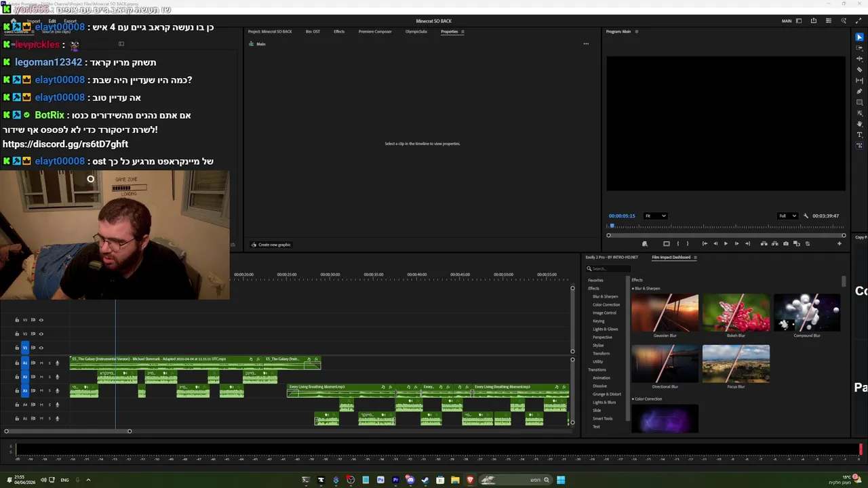
Task: Select the Selection tool arrow
Action: pyautogui.click(x=860, y=37)
